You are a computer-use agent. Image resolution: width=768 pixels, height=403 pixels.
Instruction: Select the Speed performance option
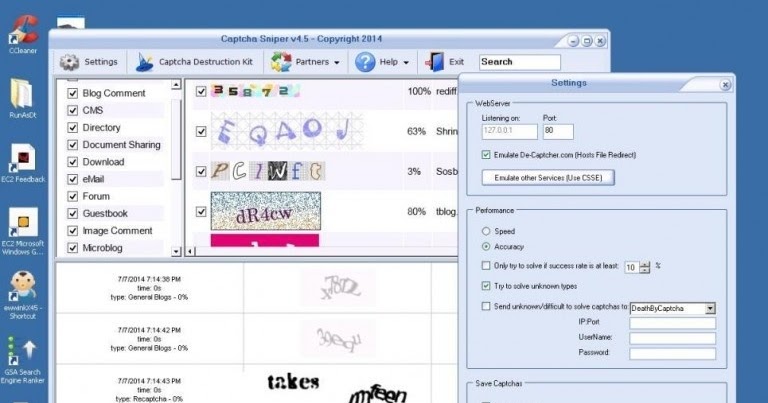(x=486, y=231)
